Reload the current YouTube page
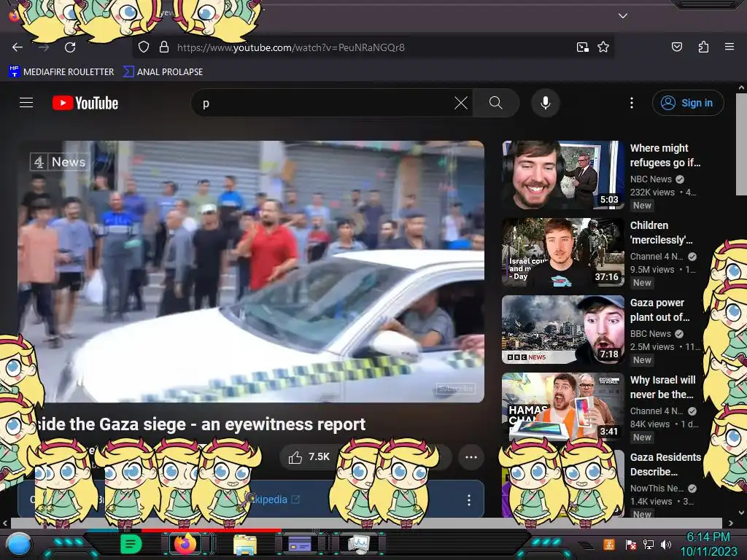The height and width of the screenshot is (560, 747). pyautogui.click(x=70, y=47)
